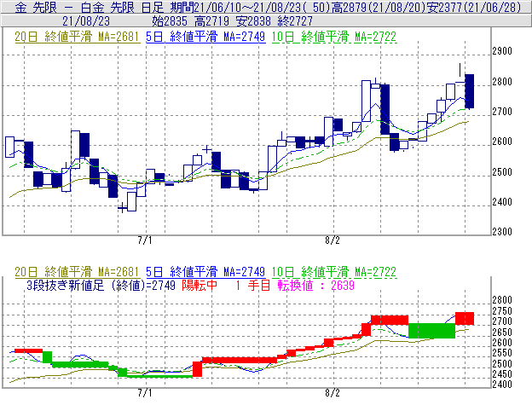This screenshot has width=532, height=405.
Task: Click the 2900 price label on the upper axis
Action: [x=502, y=51]
